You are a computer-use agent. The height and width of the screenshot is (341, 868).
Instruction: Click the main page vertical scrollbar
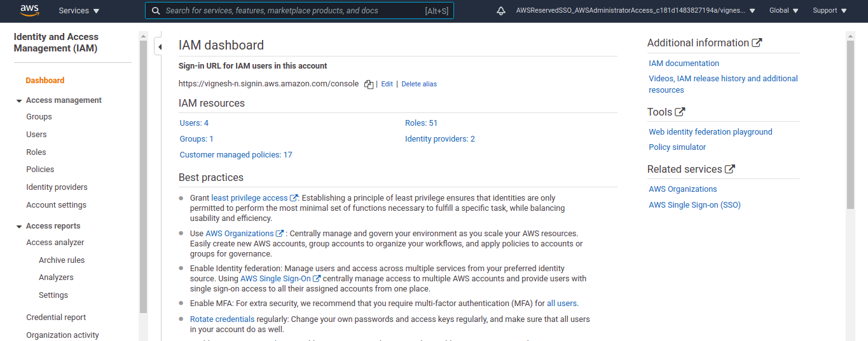pos(851,124)
